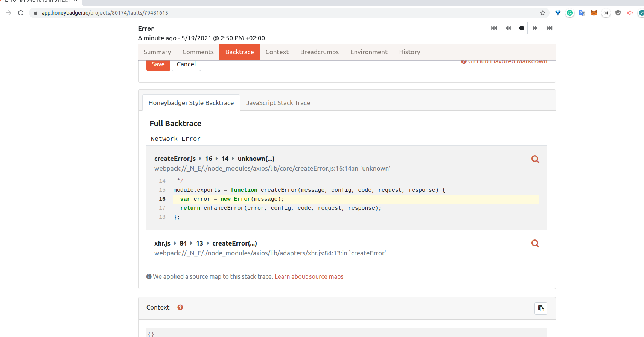Click the source map info icon

(149, 276)
